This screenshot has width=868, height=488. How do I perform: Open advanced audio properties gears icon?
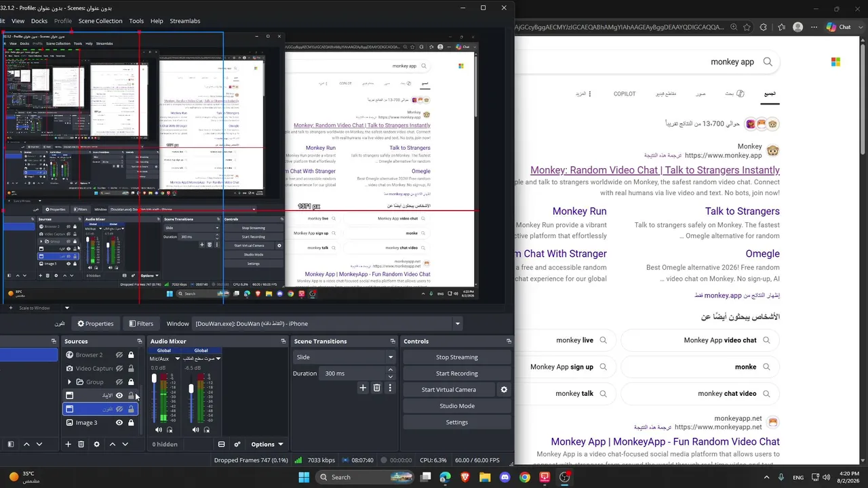[x=237, y=444]
